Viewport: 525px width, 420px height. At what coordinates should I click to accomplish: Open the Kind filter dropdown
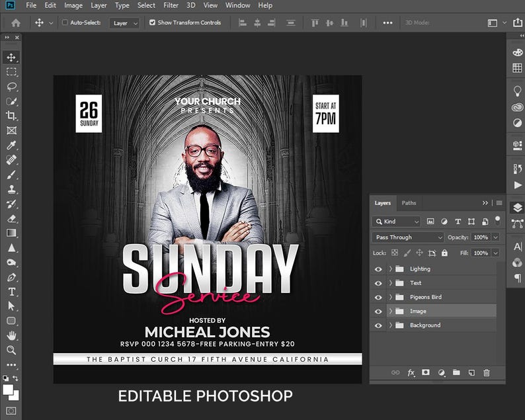tap(396, 222)
